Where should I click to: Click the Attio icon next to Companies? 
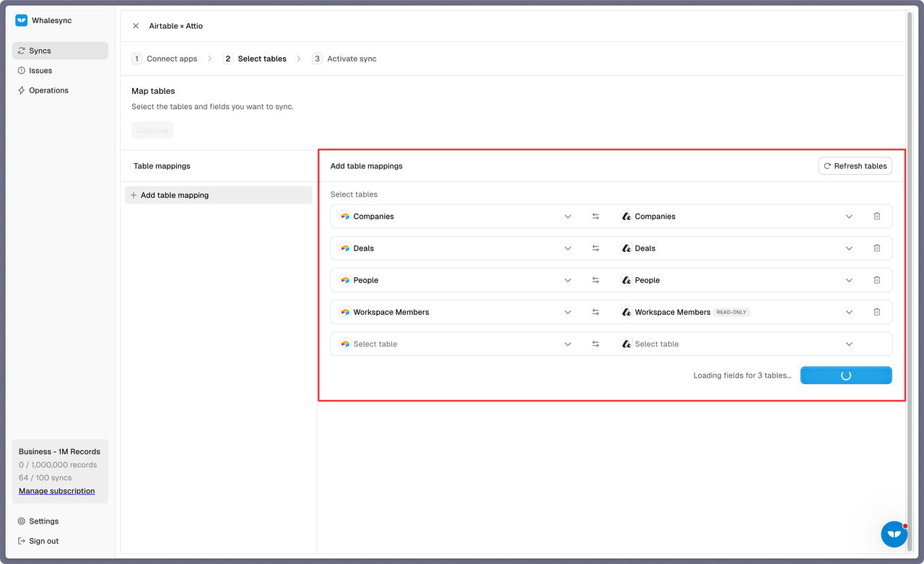click(627, 217)
